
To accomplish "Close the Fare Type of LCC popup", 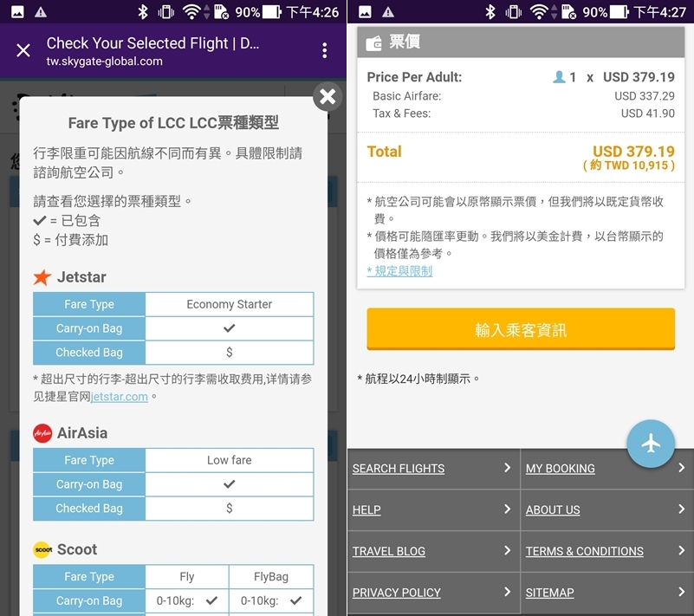I will (x=328, y=96).
